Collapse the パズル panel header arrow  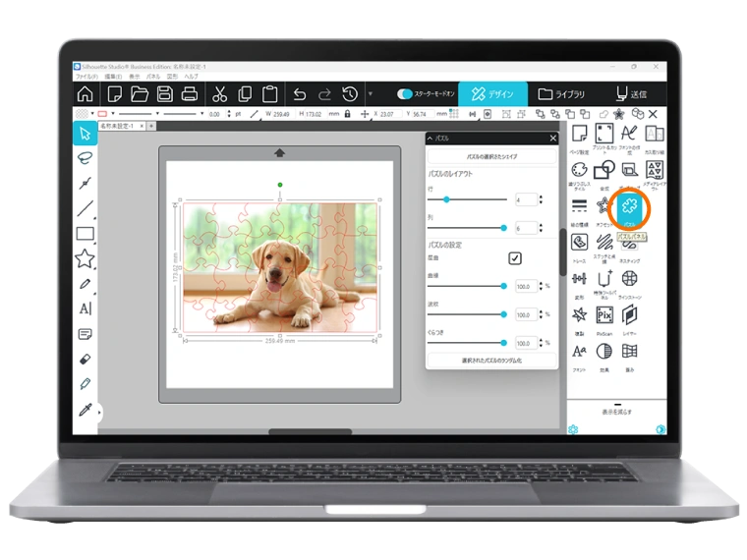click(431, 139)
